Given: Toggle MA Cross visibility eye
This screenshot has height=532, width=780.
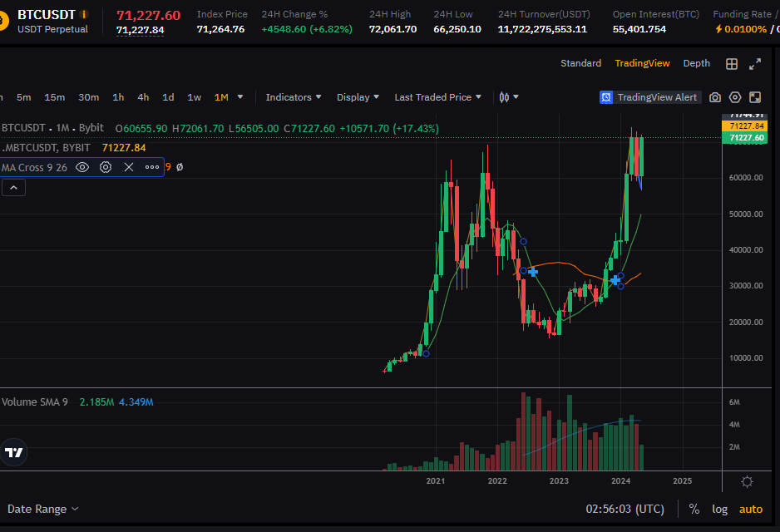Looking at the screenshot, I should (82, 167).
